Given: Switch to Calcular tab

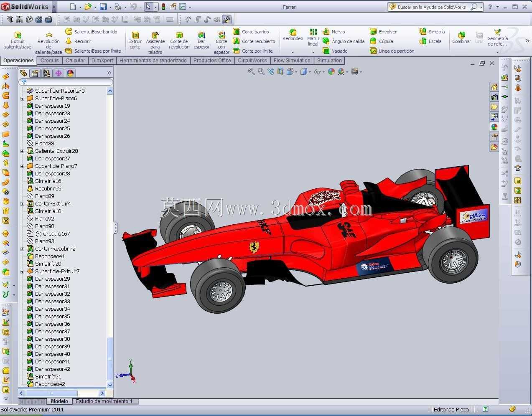Looking at the screenshot, I should (x=75, y=61).
